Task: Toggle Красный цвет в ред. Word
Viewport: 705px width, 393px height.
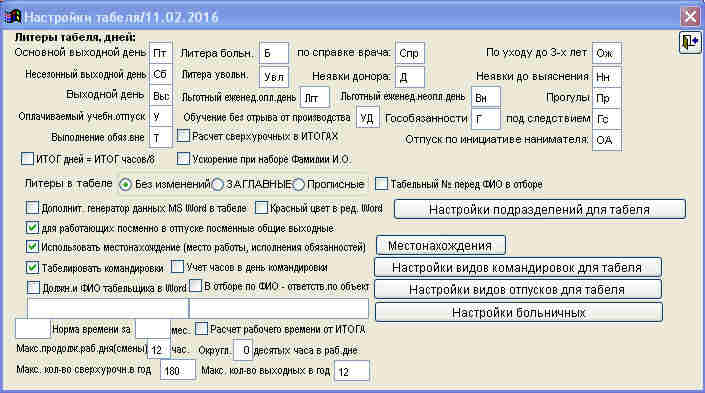Action: tap(261, 208)
